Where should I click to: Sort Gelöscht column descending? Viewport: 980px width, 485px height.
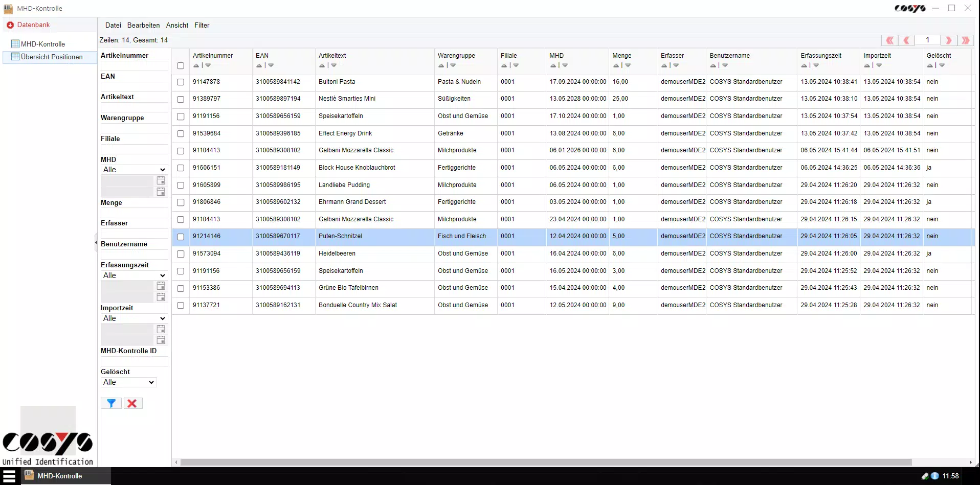(x=942, y=65)
